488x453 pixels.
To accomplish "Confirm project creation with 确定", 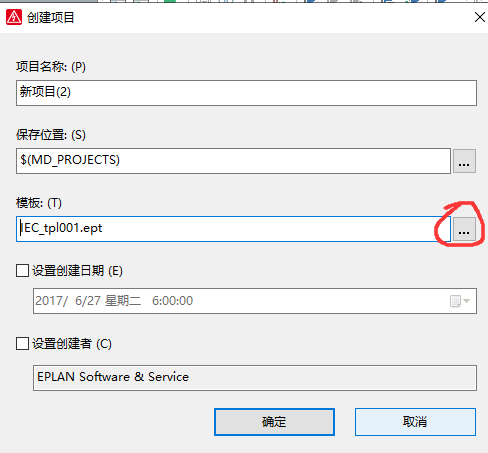I will 274,422.
